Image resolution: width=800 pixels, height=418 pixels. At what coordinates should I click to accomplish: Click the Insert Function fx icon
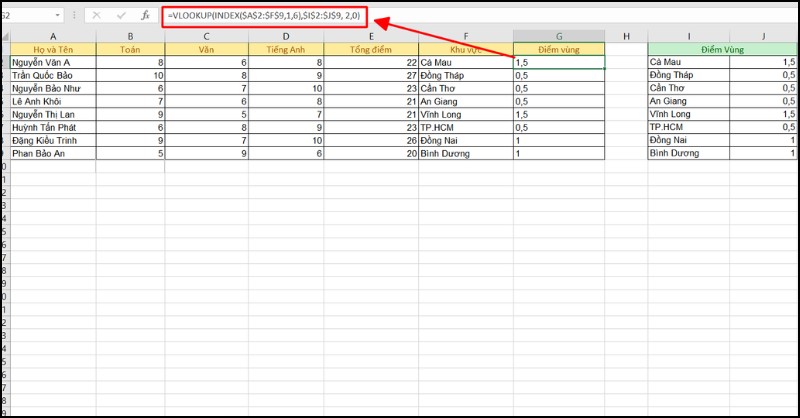[145, 17]
